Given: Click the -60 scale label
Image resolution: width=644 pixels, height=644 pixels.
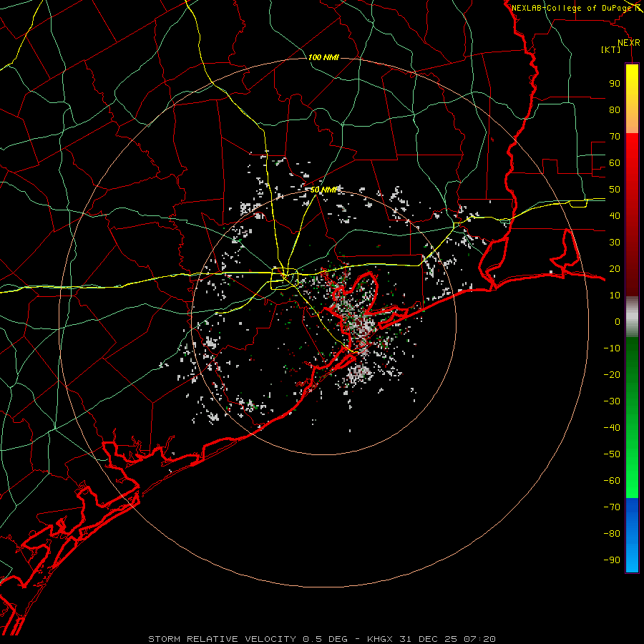Looking at the screenshot, I should click(x=612, y=481).
